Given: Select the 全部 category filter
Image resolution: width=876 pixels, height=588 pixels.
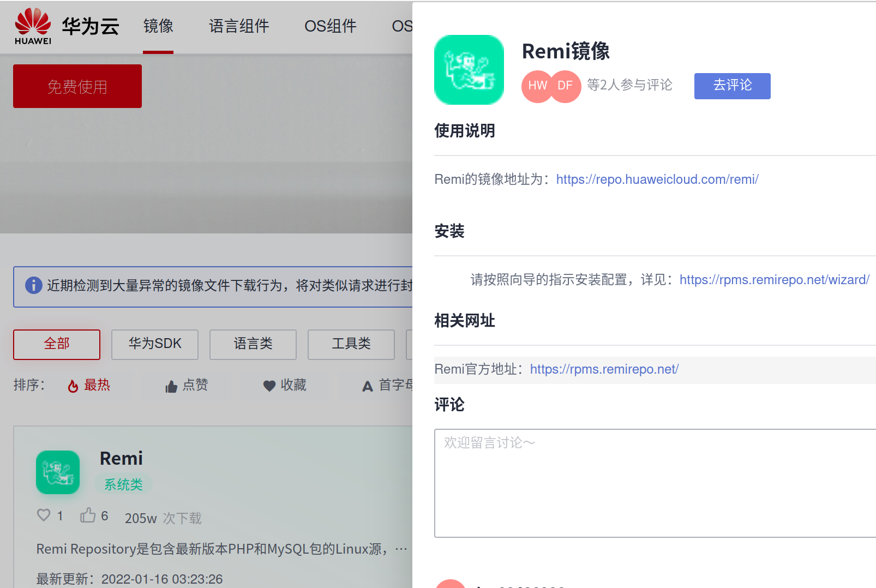Looking at the screenshot, I should tap(57, 344).
